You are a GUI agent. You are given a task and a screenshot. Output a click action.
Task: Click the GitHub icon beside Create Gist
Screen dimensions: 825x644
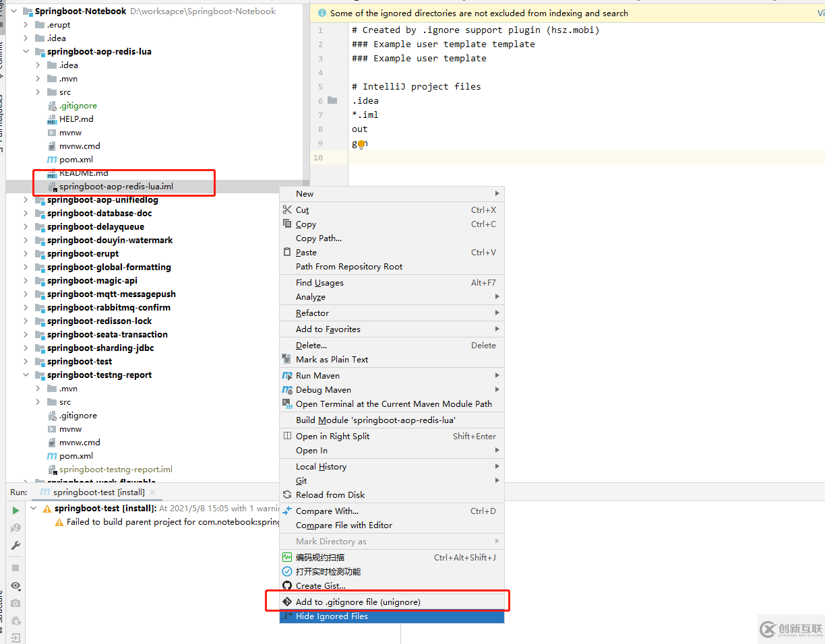pyautogui.click(x=287, y=586)
